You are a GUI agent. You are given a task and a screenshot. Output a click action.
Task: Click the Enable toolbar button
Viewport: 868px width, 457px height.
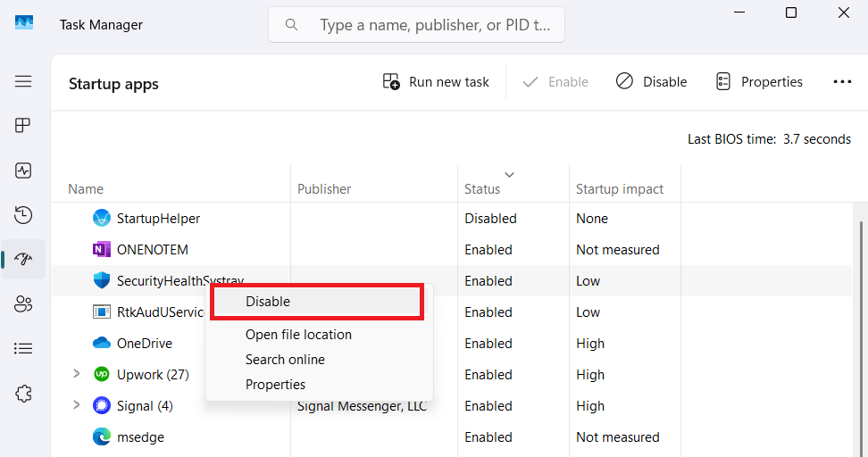click(555, 82)
